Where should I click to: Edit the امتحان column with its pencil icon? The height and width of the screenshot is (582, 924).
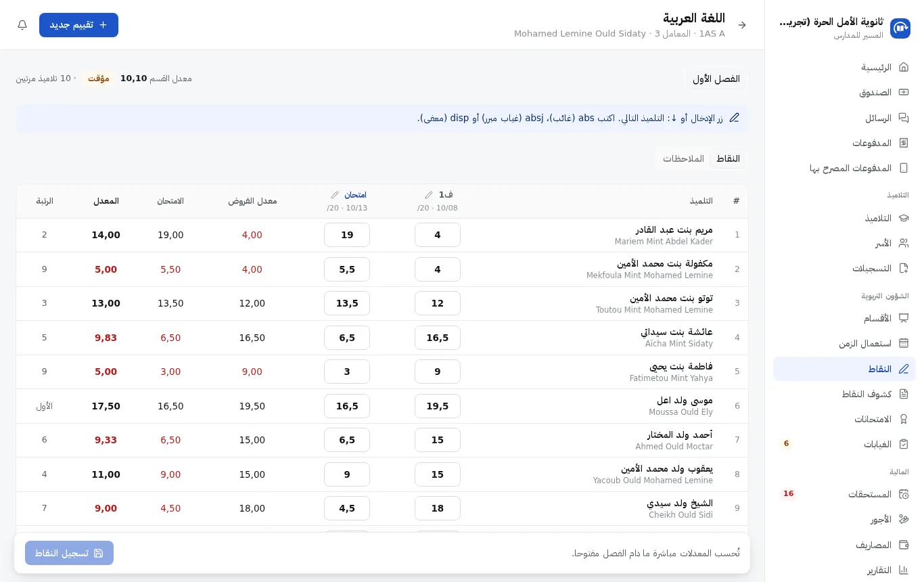coord(335,195)
